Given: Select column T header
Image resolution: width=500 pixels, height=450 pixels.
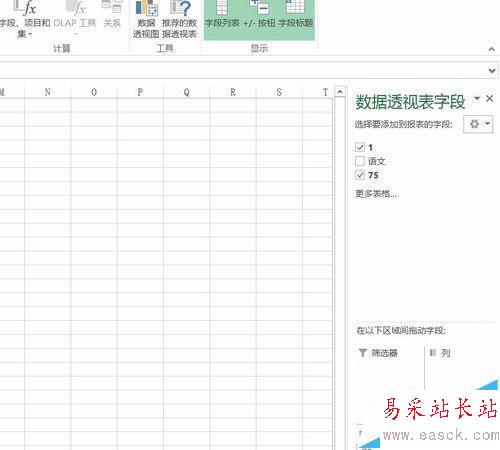Looking at the screenshot, I should (x=318, y=92).
